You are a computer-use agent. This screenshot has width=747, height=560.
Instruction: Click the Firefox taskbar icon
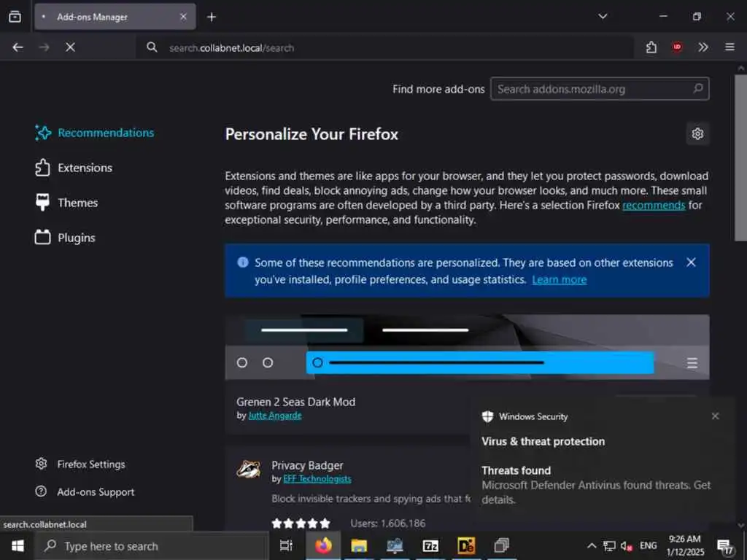pyautogui.click(x=323, y=545)
